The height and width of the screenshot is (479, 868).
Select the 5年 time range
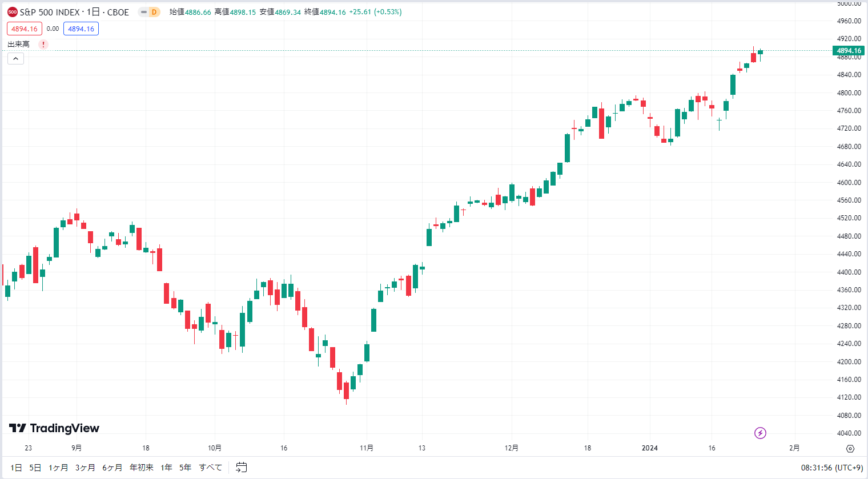(x=185, y=468)
